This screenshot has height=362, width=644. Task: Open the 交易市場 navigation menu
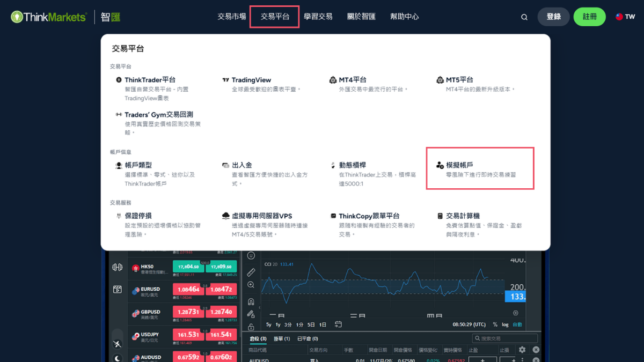click(x=232, y=17)
